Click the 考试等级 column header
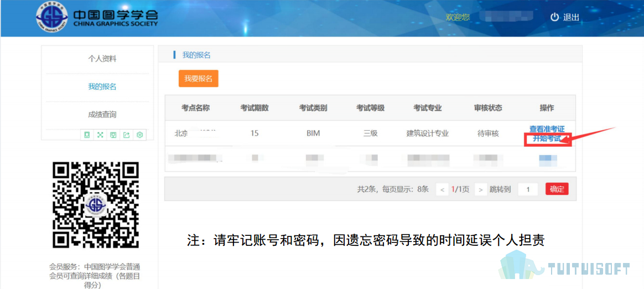This screenshot has height=289, width=644. (x=371, y=108)
